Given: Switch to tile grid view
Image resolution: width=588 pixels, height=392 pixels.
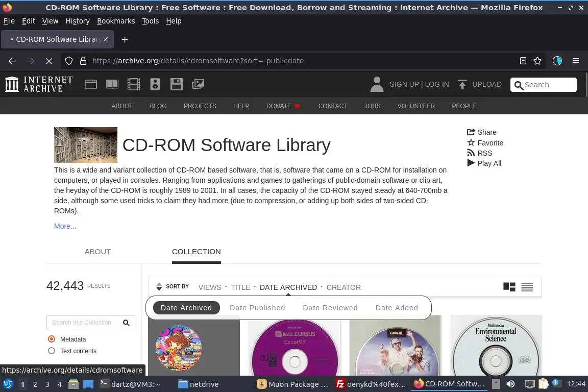Looking at the screenshot, I should 509,287.
